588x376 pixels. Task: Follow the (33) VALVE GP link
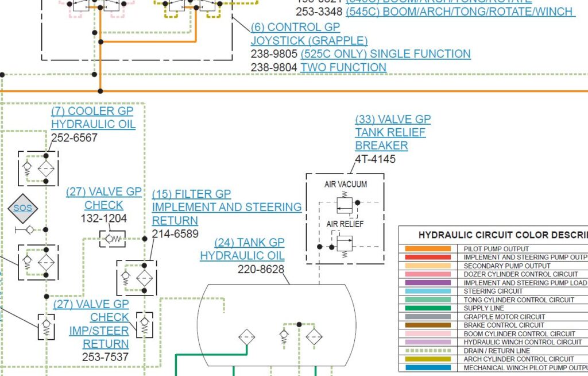click(393, 119)
